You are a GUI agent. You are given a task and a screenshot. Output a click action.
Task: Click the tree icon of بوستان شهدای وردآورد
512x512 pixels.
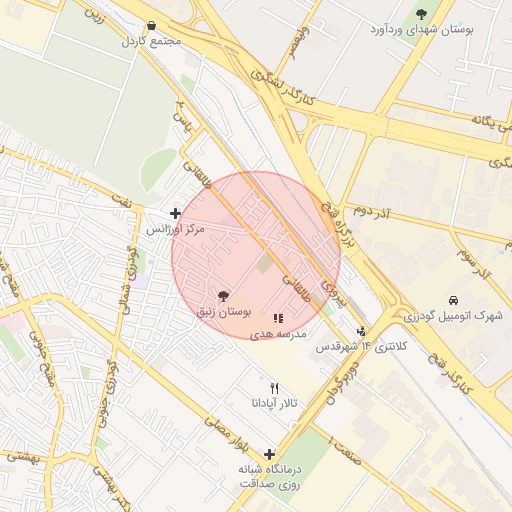(421, 14)
